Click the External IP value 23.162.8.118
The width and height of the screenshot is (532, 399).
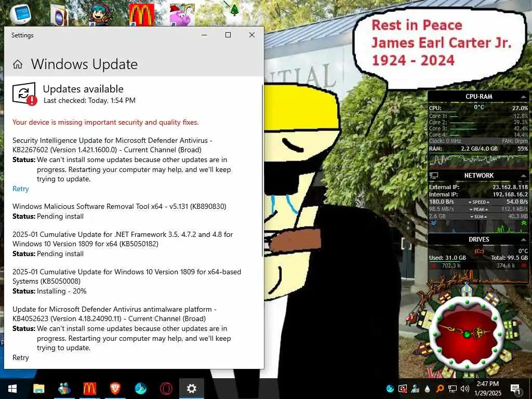[x=510, y=187]
